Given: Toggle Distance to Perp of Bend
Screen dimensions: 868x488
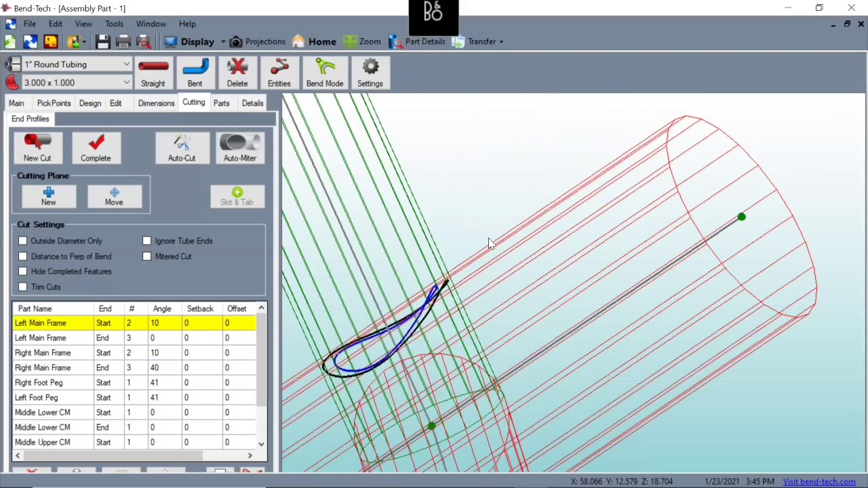Looking at the screenshot, I should click(23, 256).
